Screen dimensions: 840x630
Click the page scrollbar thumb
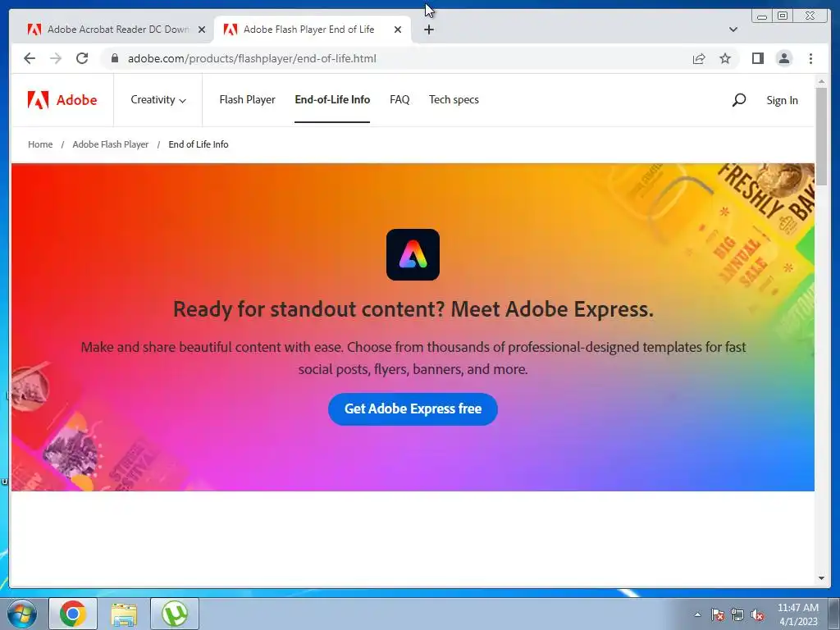click(x=821, y=137)
